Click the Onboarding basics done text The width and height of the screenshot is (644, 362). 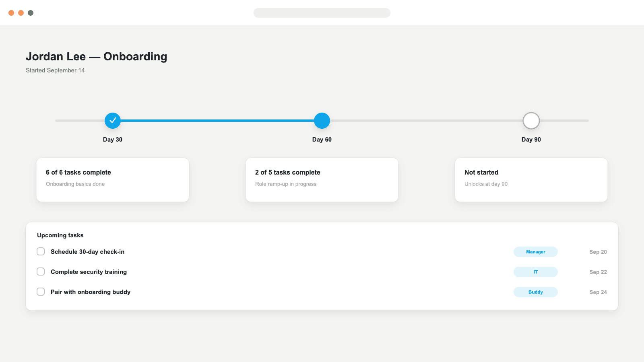pyautogui.click(x=75, y=184)
